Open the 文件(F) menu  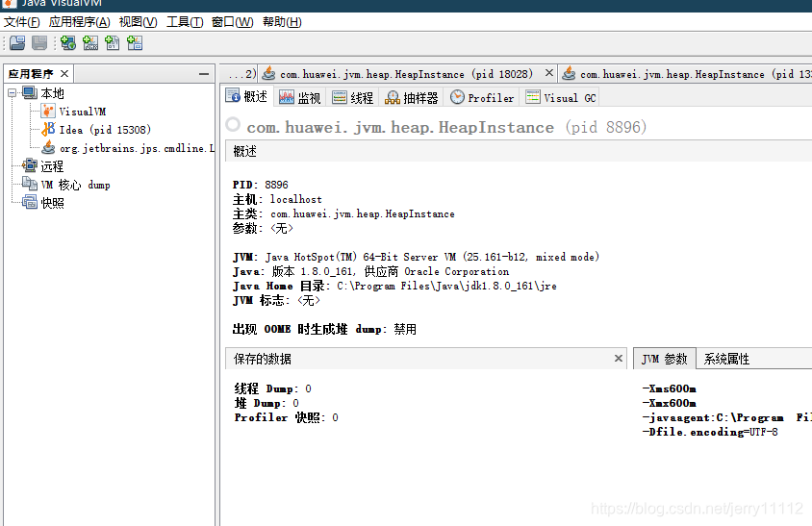point(22,22)
